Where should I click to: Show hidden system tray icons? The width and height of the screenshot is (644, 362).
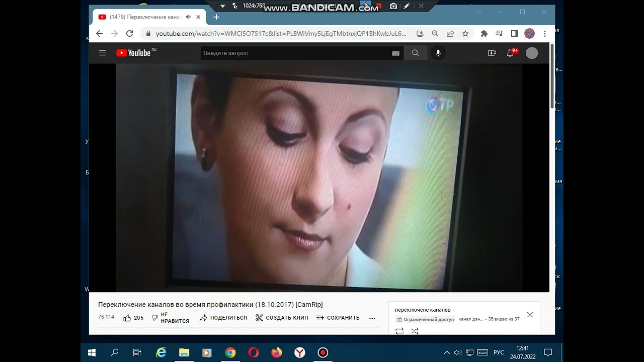pyautogui.click(x=446, y=352)
